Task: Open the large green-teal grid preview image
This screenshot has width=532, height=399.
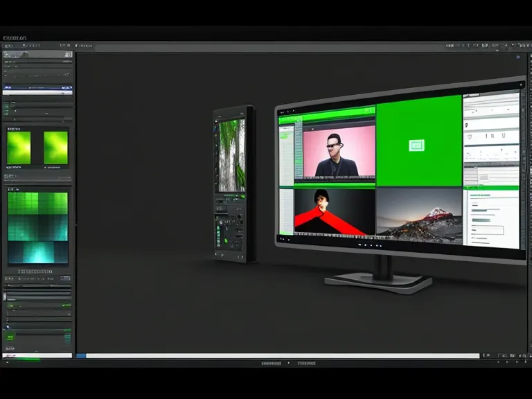Action: tap(37, 228)
